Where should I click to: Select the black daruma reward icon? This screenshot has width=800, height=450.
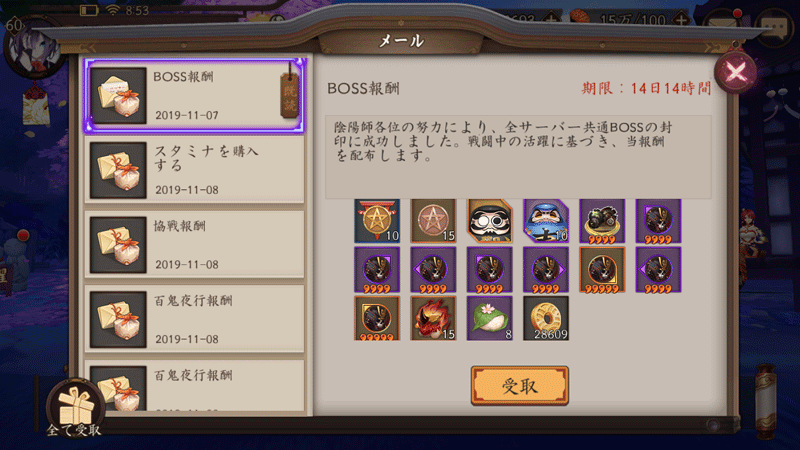[489, 221]
